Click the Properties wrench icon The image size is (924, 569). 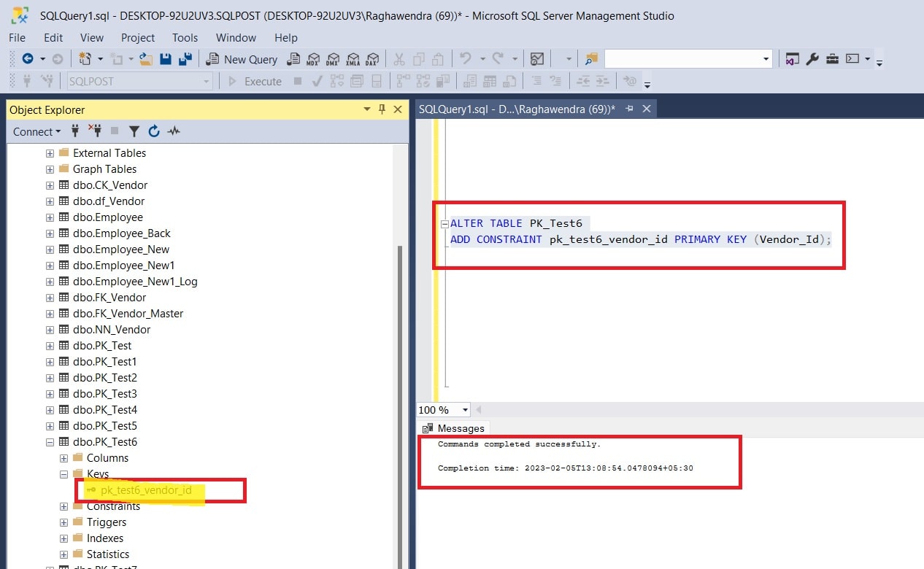[x=812, y=59]
